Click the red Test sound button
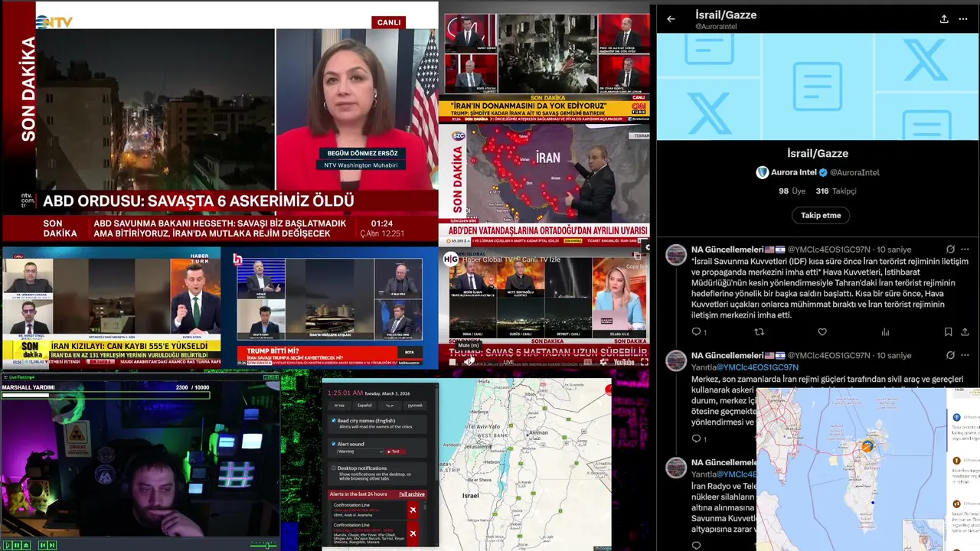Image resolution: width=980 pixels, height=551 pixels. pyautogui.click(x=396, y=452)
